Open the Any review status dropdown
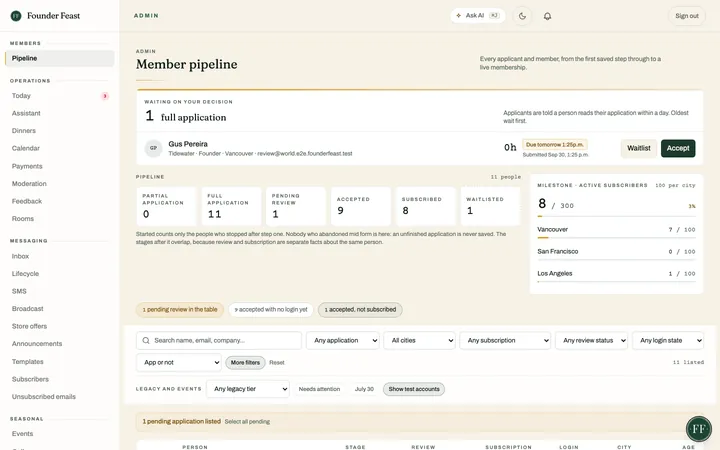Screen dimensions: 720x450 coord(591,341)
